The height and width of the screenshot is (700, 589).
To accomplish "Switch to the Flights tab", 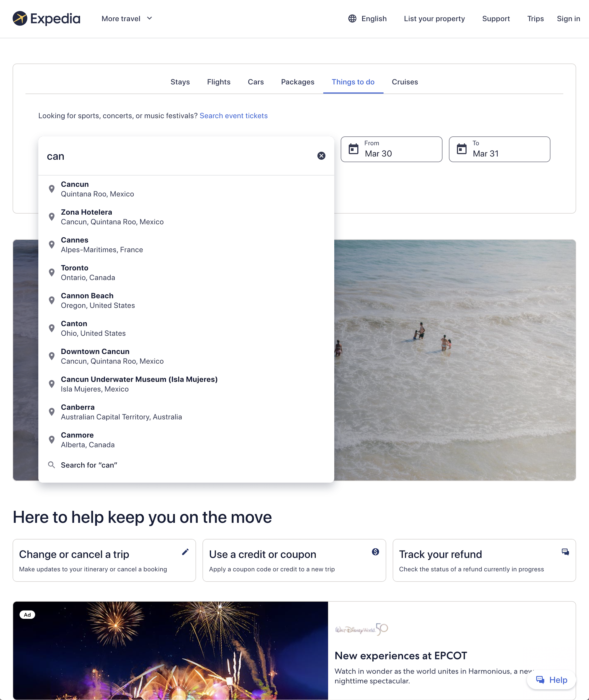I will tap(218, 82).
